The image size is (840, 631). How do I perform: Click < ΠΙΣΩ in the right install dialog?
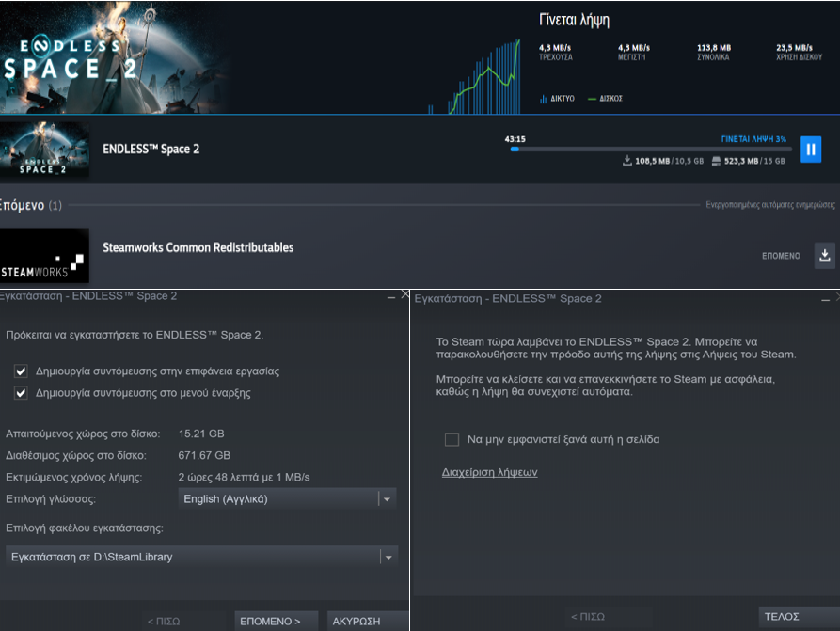[588, 617]
